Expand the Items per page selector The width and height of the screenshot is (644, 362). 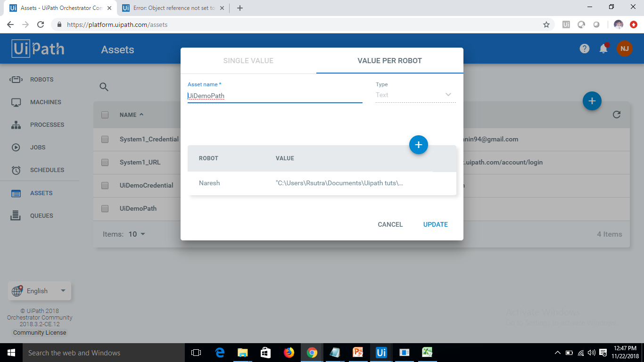(137, 234)
